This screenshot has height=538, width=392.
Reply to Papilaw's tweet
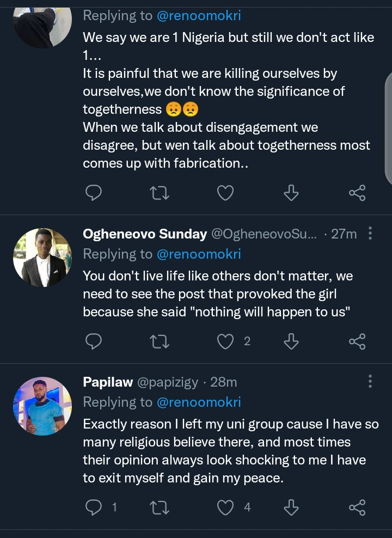(x=94, y=508)
